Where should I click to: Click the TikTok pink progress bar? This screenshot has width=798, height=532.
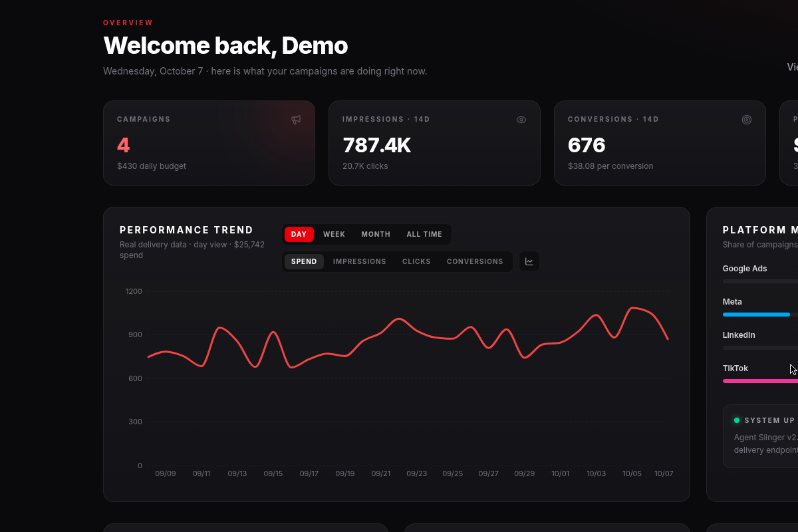click(x=760, y=381)
